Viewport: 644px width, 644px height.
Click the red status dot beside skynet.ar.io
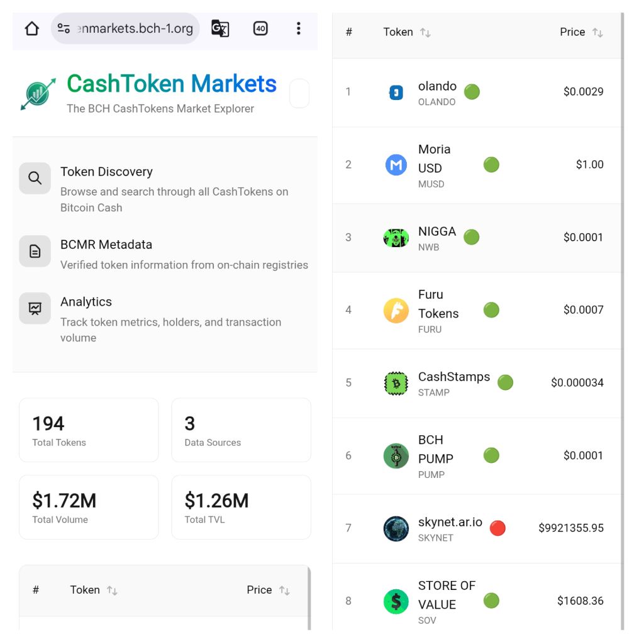click(x=497, y=528)
